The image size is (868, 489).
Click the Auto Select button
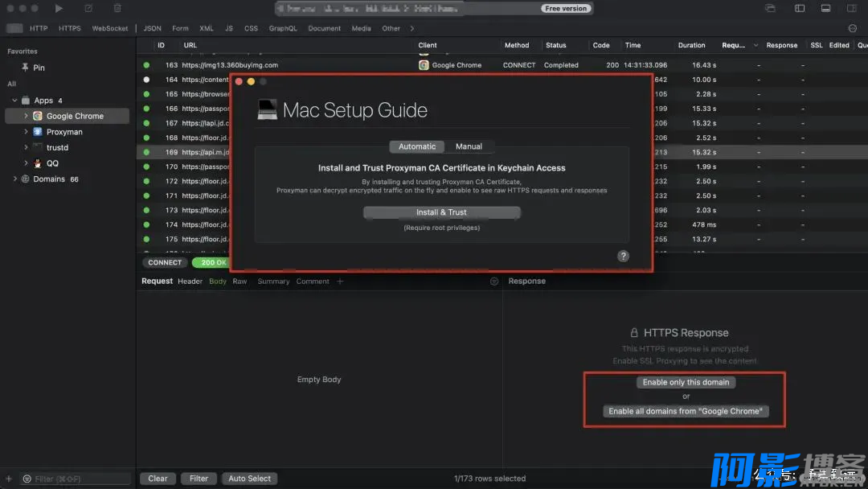250,479
